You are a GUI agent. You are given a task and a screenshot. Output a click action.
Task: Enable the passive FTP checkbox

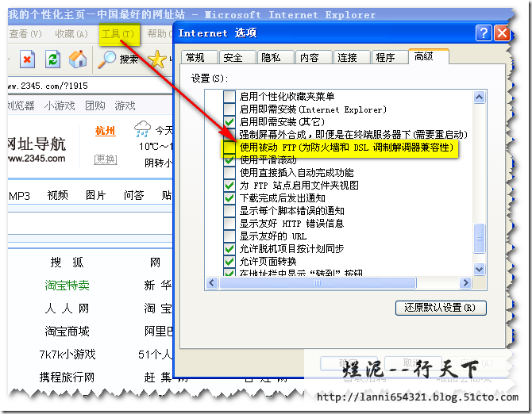coord(229,148)
